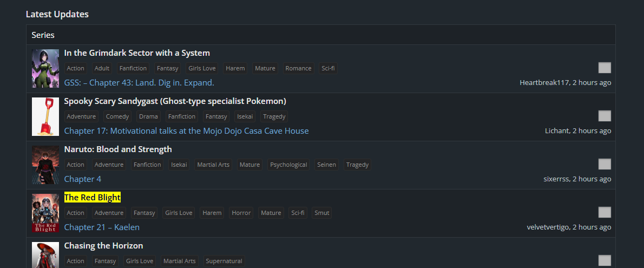
Task: Open the Spooky Scary Sandygast series title
Action: pos(175,101)
